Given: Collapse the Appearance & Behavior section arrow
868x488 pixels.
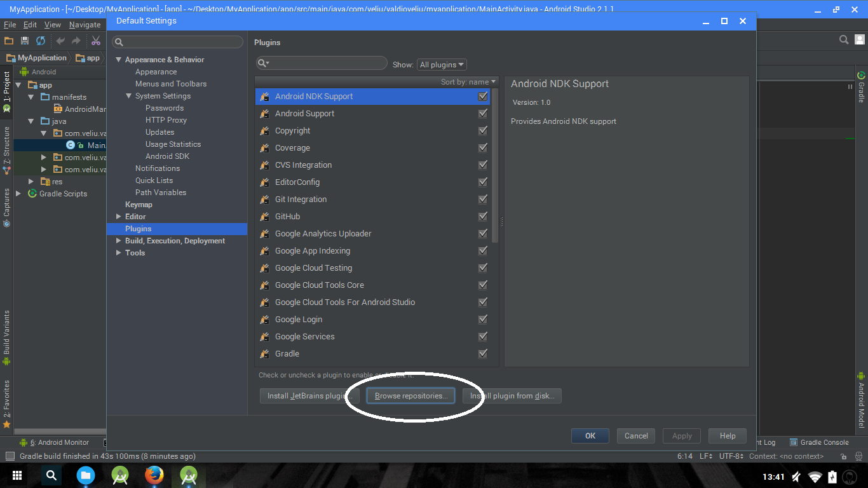Looking at the screenshot, I should click(x=119, y=60).
